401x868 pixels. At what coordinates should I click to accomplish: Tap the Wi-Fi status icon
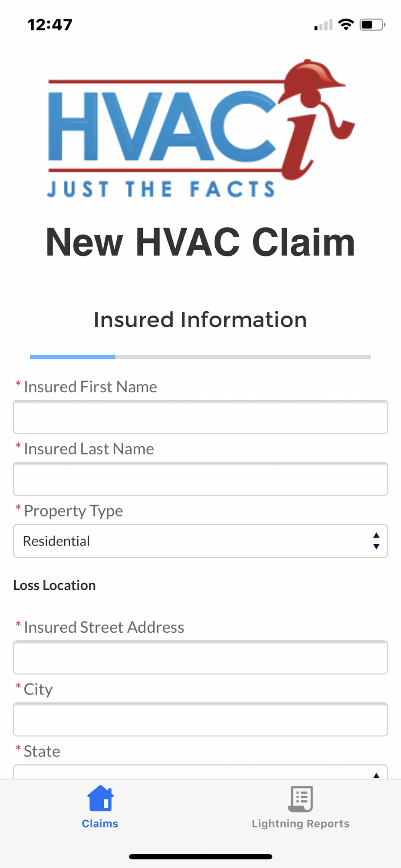(x=346, y=24)
